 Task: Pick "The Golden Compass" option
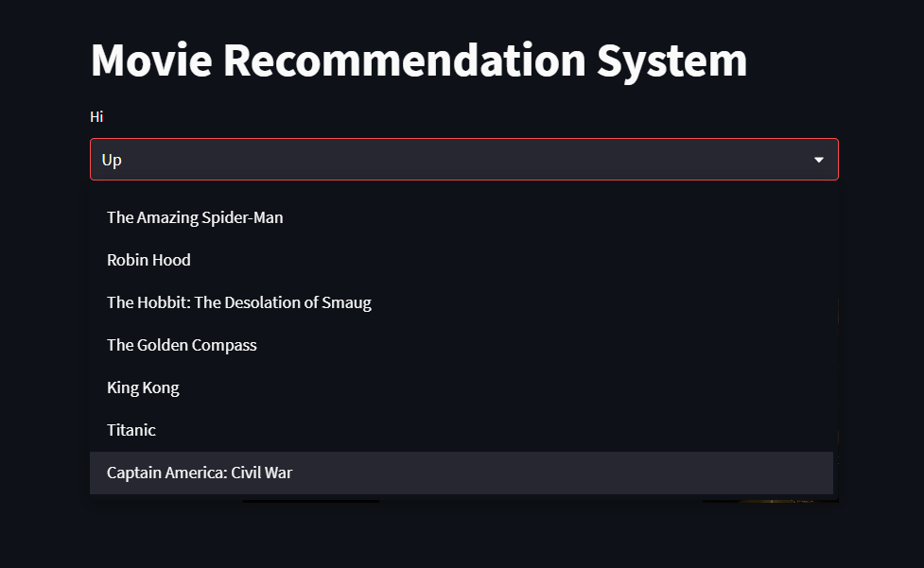pyautogui.click(x=182, y=345)
